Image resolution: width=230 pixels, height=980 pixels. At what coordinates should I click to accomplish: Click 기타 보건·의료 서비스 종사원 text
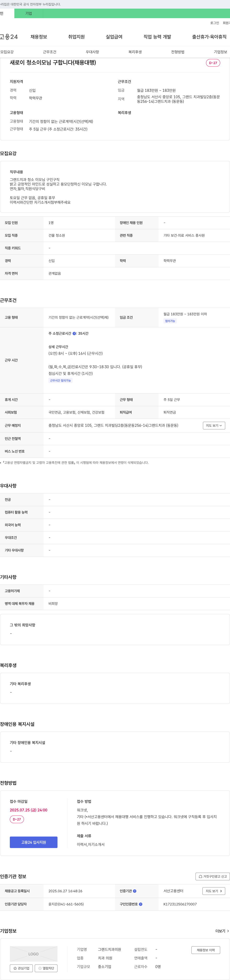(x=184, y=235)
